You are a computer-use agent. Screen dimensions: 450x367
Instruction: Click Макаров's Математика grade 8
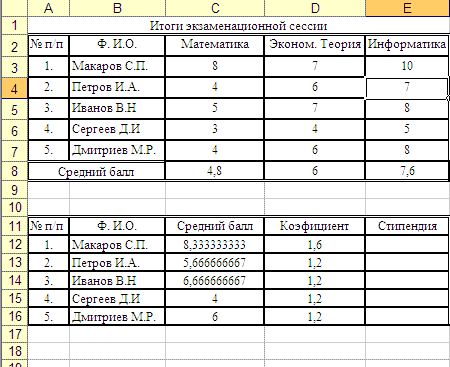pos(215,66)
